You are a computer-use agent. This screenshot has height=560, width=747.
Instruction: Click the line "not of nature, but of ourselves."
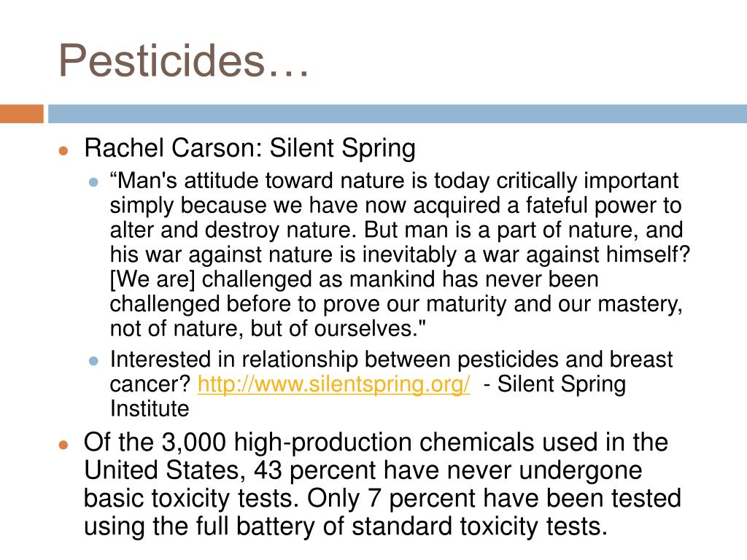(x=268, y=329)
